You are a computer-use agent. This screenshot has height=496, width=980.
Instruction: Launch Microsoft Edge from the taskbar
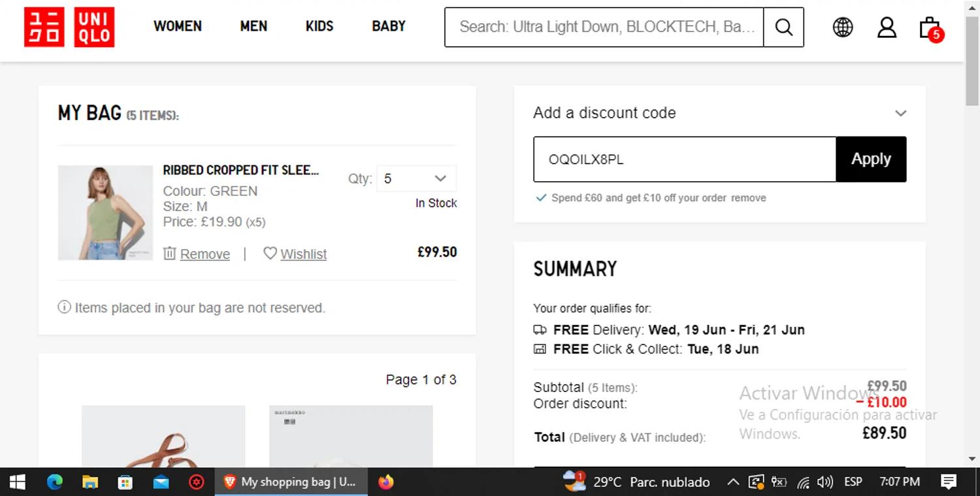(55, 482)
